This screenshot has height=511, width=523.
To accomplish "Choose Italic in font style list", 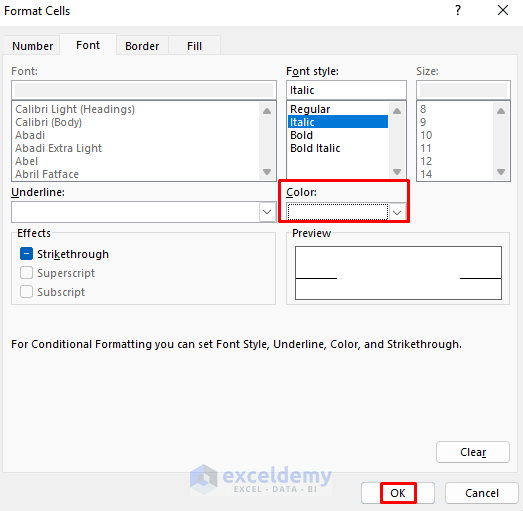I will [338, 122].
